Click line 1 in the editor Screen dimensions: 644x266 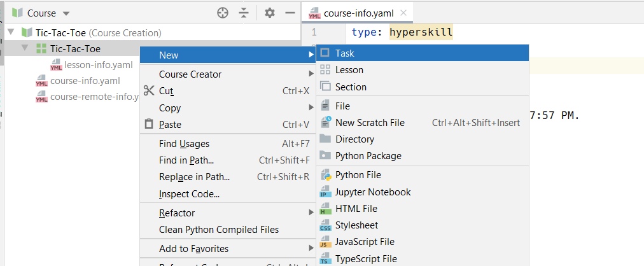pos(402,32)
